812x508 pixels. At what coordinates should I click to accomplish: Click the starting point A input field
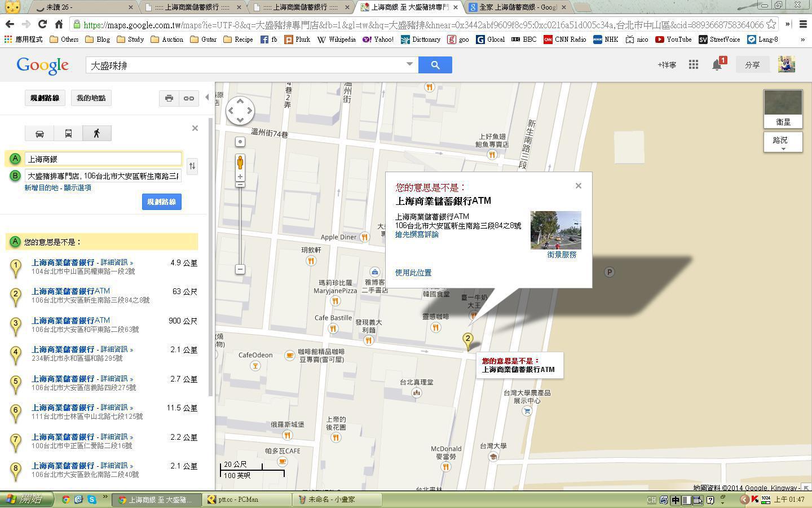(103, 159)
